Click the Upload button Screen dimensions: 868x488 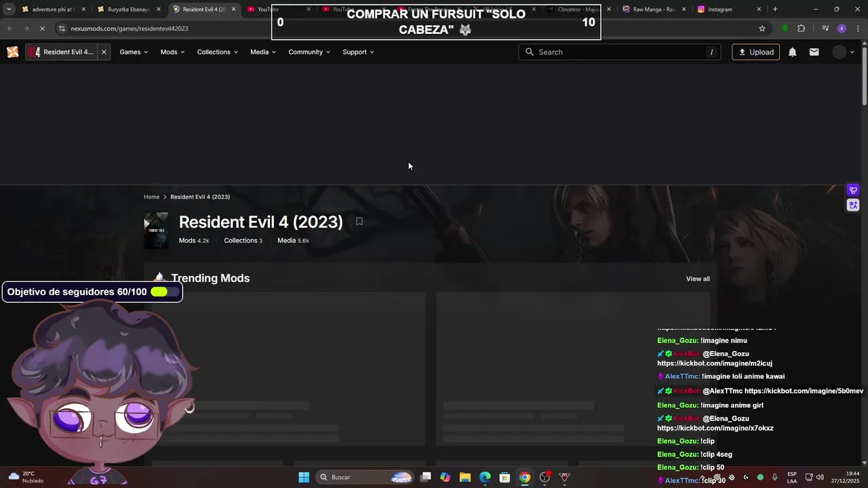[755, 52]
